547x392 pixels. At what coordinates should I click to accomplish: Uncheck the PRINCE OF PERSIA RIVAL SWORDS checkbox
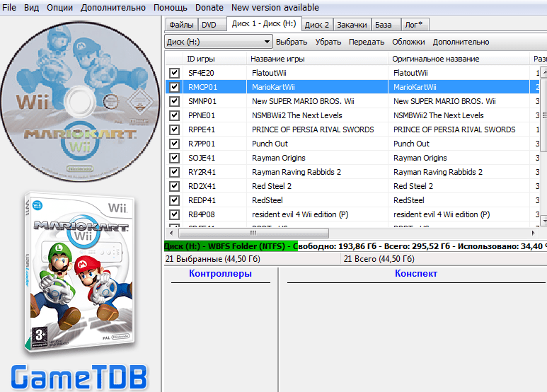click(x=174, y=129)
